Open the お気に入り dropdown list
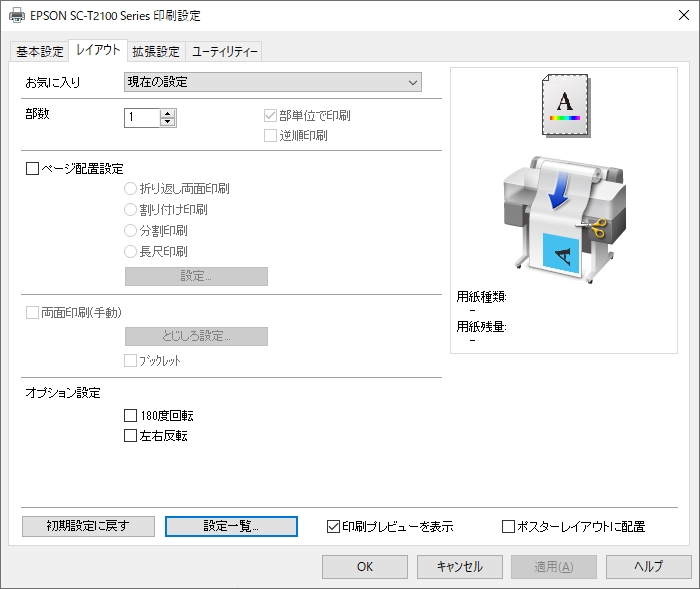 (273, 82)
